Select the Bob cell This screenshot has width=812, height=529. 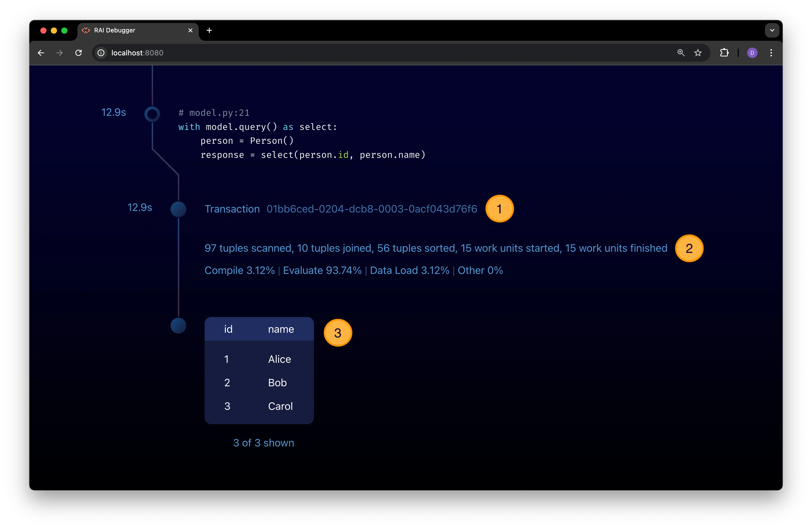(277, 382)
